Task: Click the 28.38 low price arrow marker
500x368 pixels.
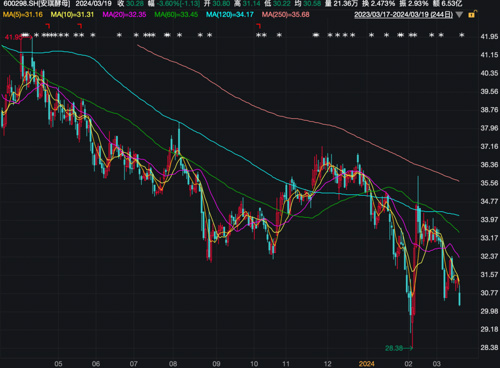Action: point(399,348)
